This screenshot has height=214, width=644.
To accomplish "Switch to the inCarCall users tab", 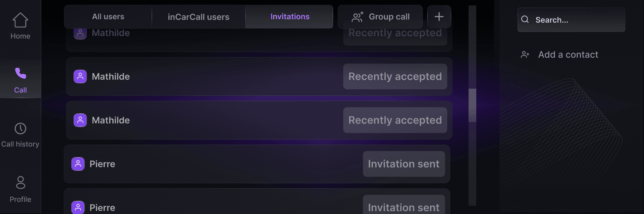I will pos(198,17).
